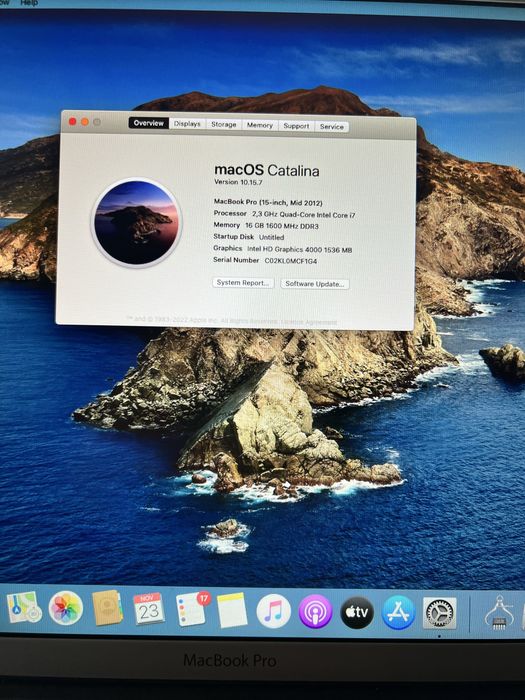Screen dimensions: 525x700
Task: Go to the Service tab
Action: pos(332,127)
